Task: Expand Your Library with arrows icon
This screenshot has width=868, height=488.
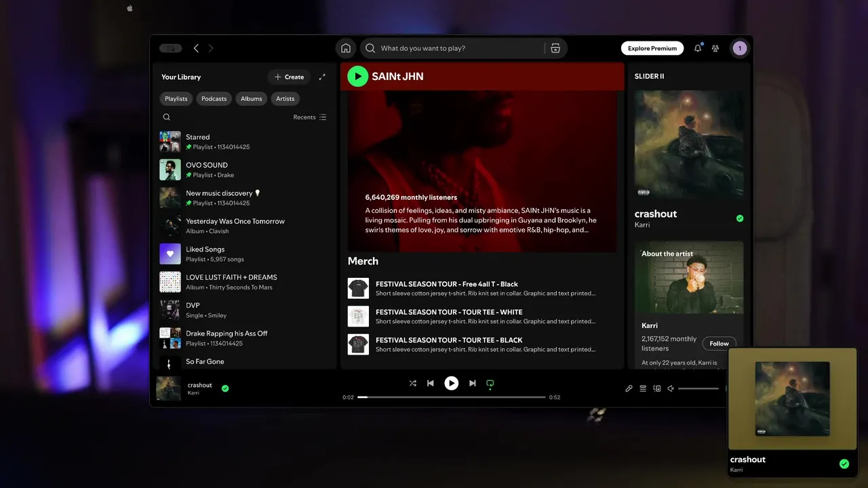Action: (322, 77)
